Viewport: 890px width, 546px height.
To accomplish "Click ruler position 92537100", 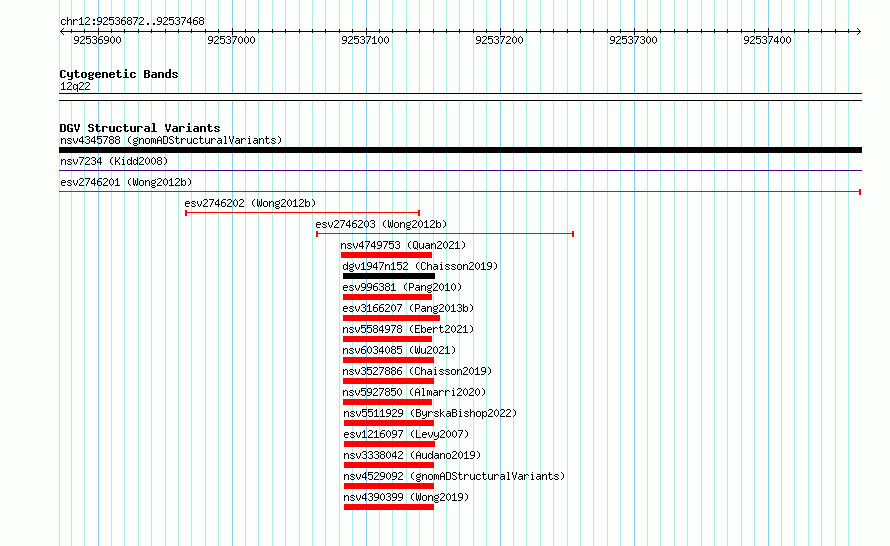I will pos(365,40).
